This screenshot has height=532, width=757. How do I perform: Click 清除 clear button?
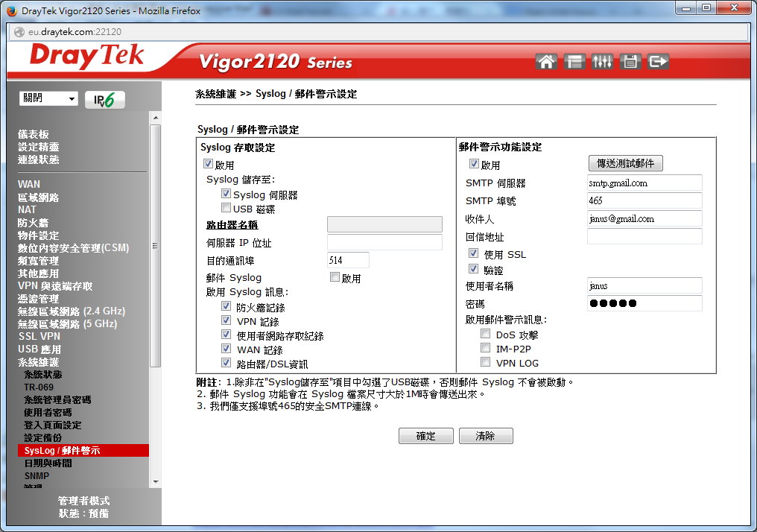486,436
